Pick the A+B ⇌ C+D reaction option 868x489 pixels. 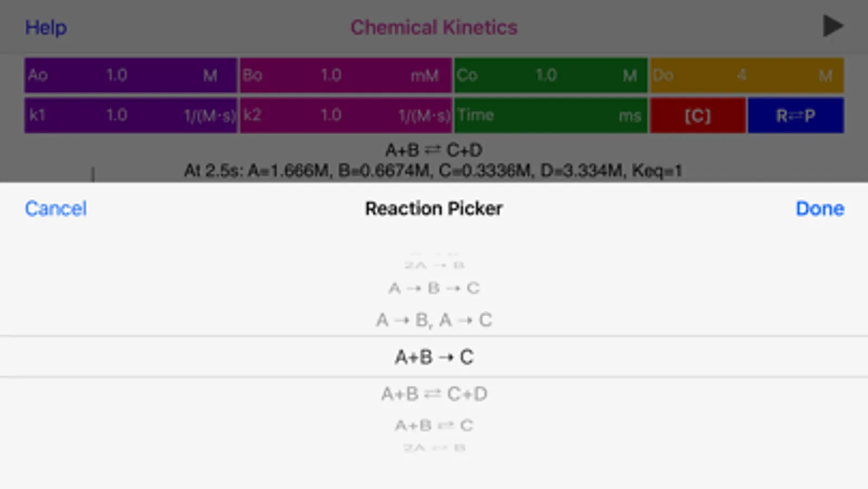pos(434,393)
